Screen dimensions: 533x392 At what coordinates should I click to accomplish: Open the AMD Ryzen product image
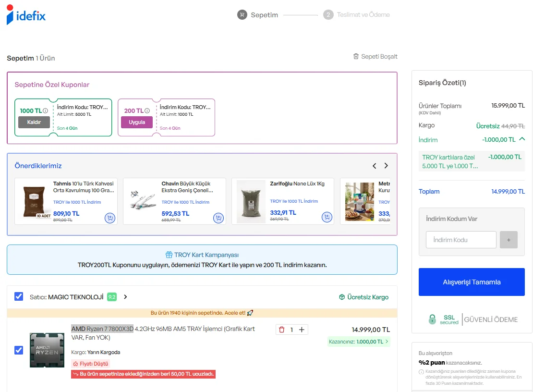click(47, 350)
